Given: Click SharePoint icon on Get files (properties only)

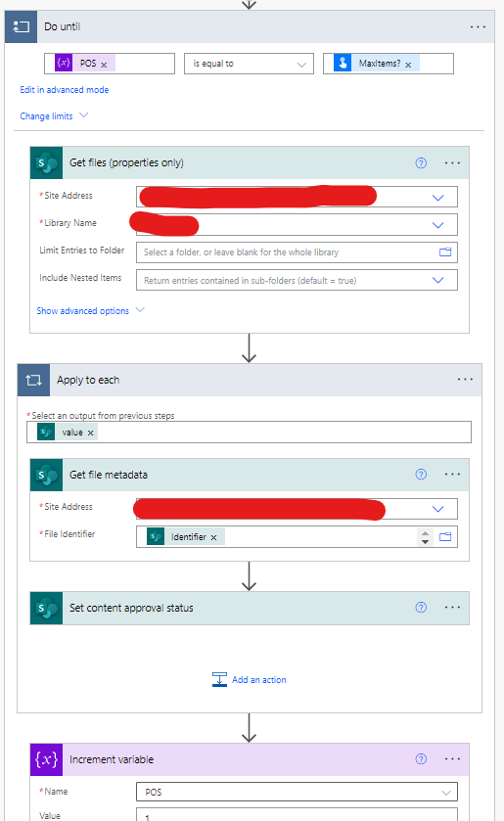Looking at the screenshot, I should tap(47, 162).
